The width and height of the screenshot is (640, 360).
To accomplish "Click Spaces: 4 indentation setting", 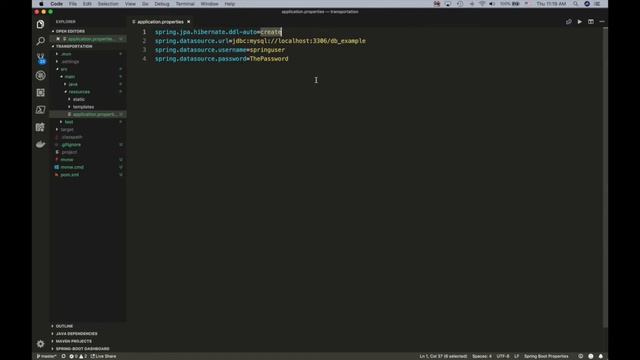I will coord(482,356).
